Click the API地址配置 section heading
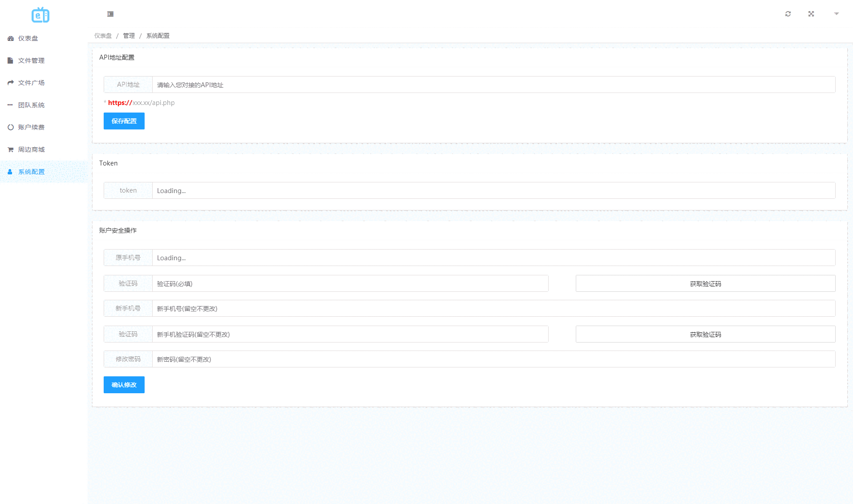Image resolution: width=853 pixels, height=504 pixels. click(117, 57)
